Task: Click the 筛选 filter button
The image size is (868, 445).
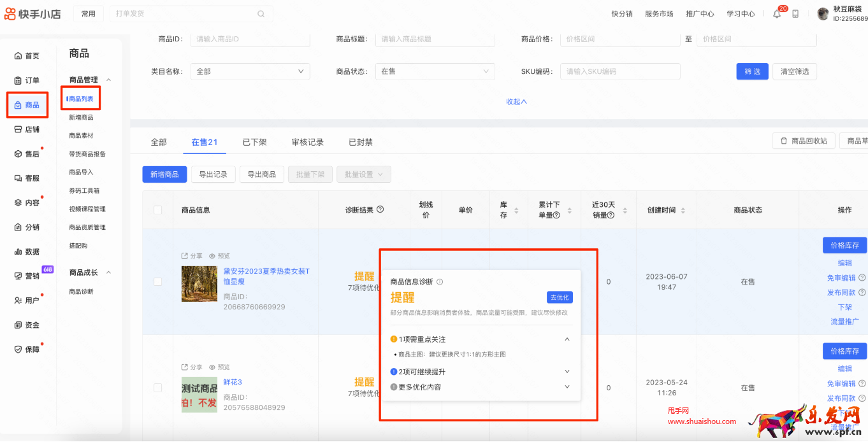Action: pyautogui.click(x=752, y=71)
